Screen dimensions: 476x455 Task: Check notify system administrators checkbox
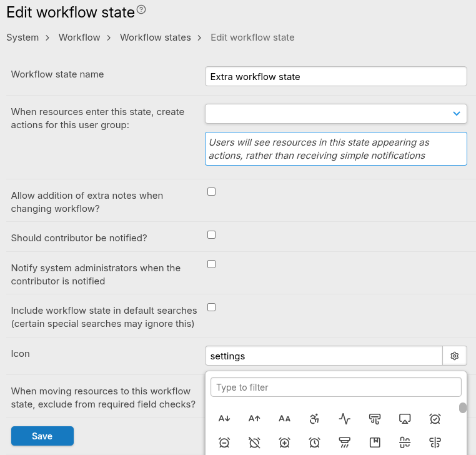tap(212, 264)
